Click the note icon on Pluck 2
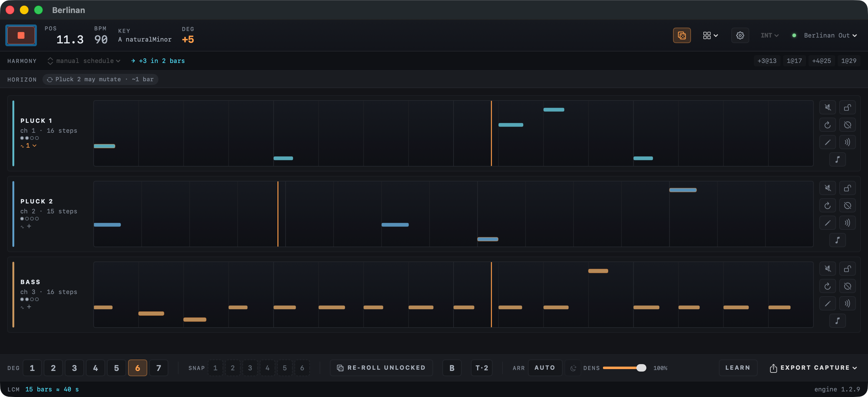The image size is (868, 397). [837, 240]
